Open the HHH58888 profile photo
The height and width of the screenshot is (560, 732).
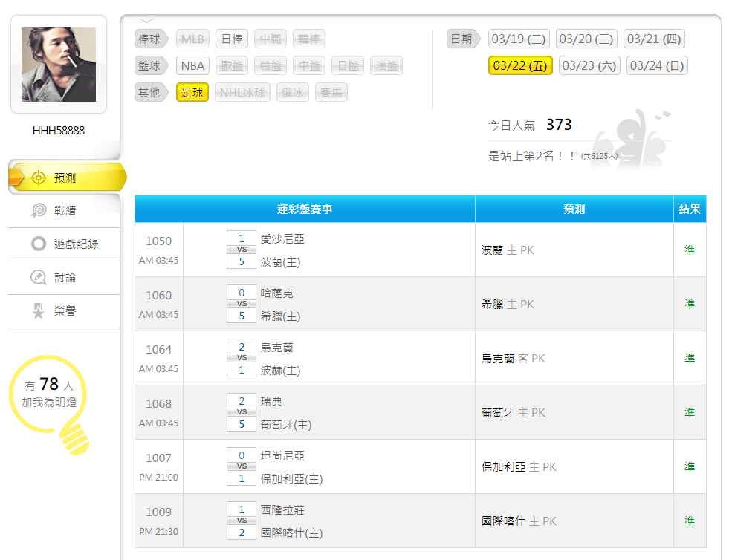point(59,65)
